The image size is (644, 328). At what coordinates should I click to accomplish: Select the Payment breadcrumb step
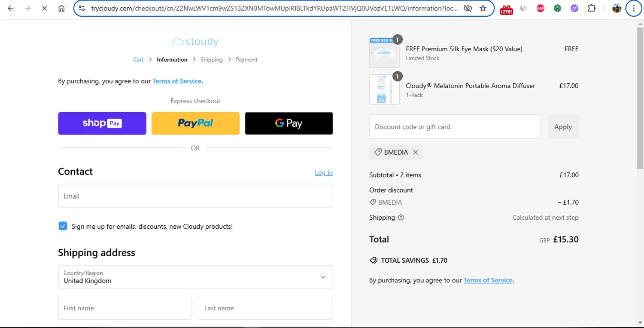(x=246, y=60)
